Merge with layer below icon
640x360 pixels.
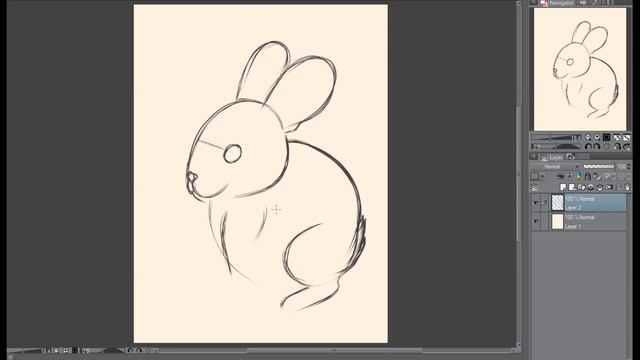(x=600, y=187)
